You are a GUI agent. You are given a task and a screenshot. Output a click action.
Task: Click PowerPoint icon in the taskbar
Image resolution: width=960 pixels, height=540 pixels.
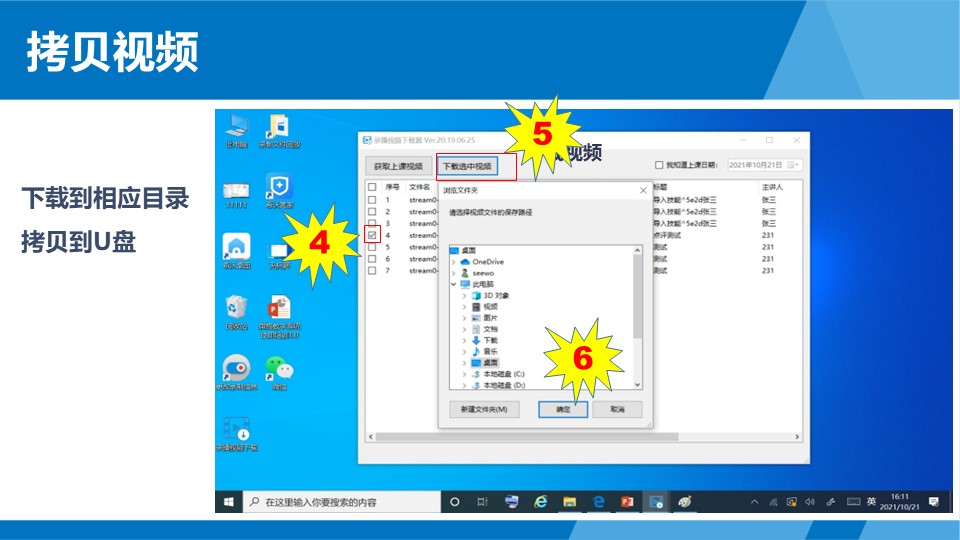point(628,501)
